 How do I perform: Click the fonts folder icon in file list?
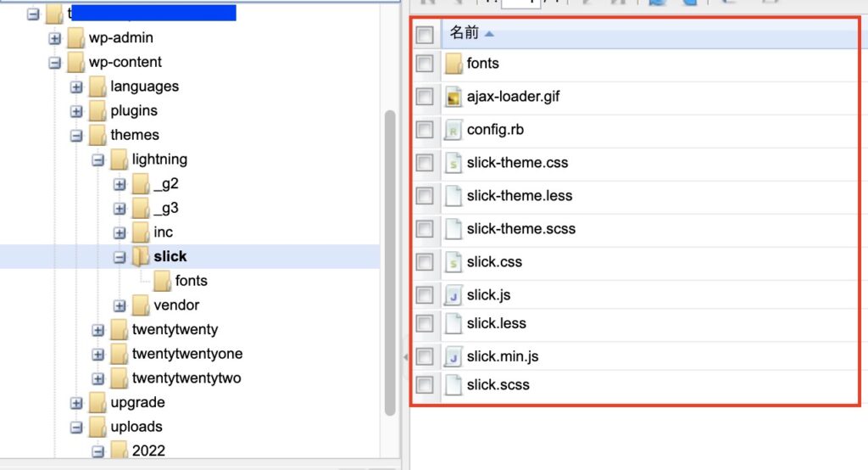click(453, 63)
